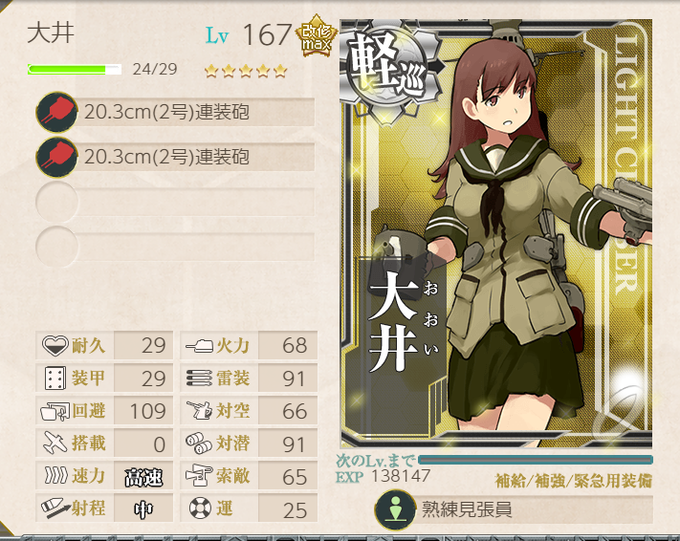Viewport: 680px width, 541px height.
Task: Select the empty fourth equipment slot
Action: (175, 247)
